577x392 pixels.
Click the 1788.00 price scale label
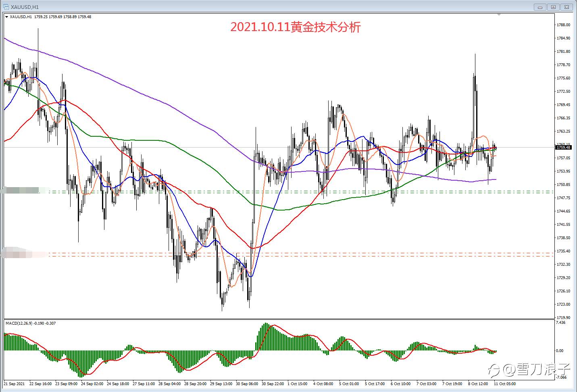point(563,25)
